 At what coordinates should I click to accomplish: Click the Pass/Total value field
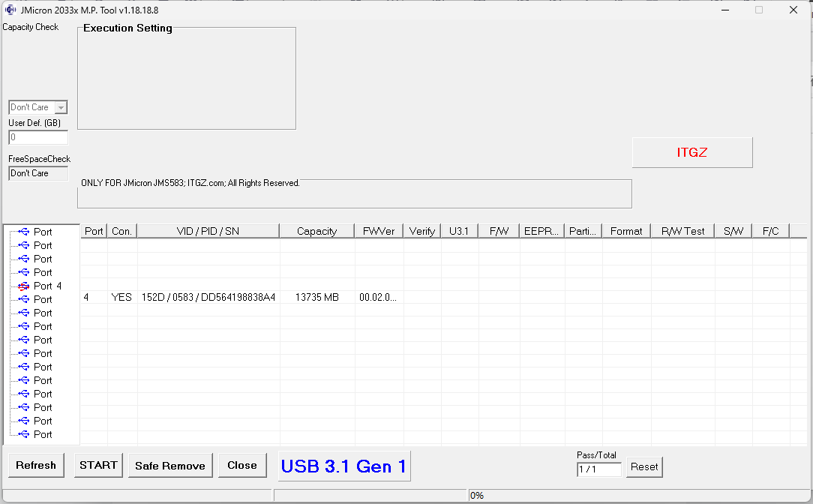598,469
